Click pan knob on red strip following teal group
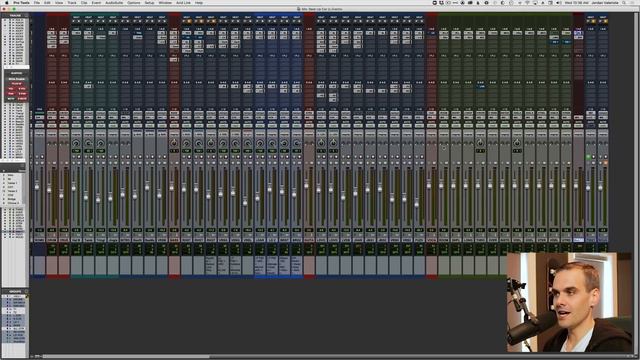Screen dimensions: 640x360 tap(174, 143)
